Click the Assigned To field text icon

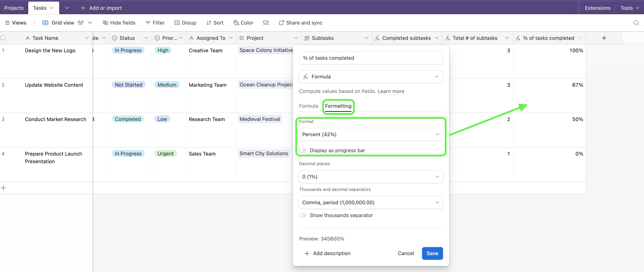192,38
